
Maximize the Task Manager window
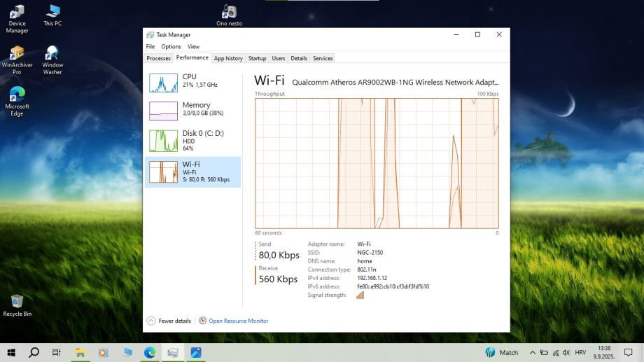point(477,34)
